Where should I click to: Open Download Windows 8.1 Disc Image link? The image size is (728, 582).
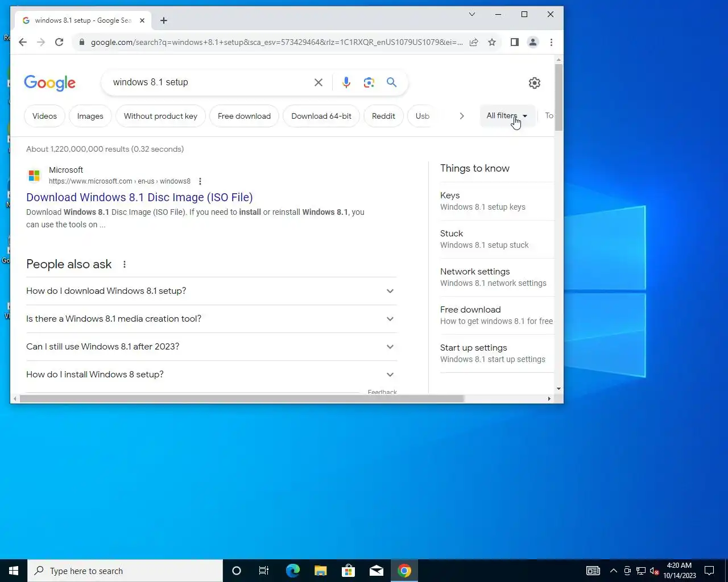(139, 197)
